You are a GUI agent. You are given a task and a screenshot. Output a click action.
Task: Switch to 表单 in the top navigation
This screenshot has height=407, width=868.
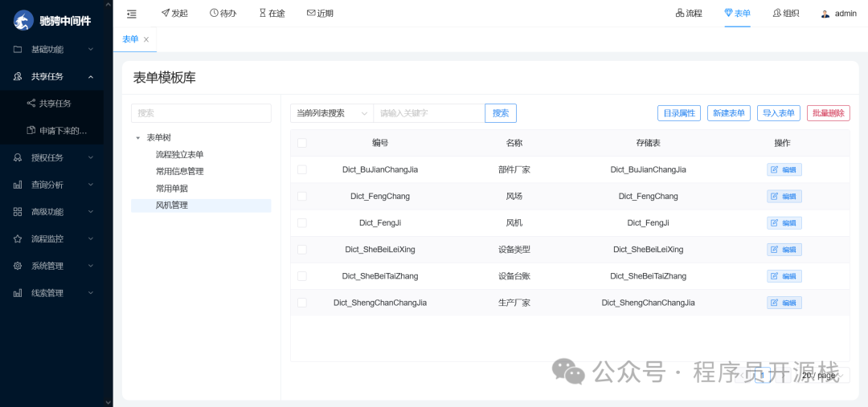pos(737,14)
